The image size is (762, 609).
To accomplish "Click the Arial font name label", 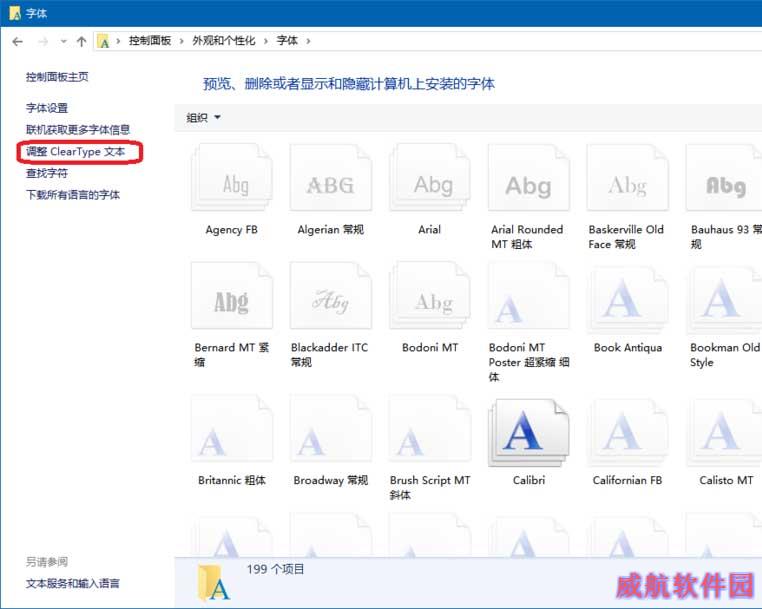I will (430, 229).
